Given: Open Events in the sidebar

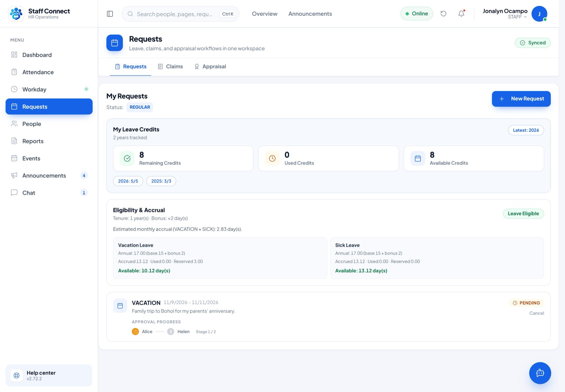Looking at the screenshot, I should [49, 158].
